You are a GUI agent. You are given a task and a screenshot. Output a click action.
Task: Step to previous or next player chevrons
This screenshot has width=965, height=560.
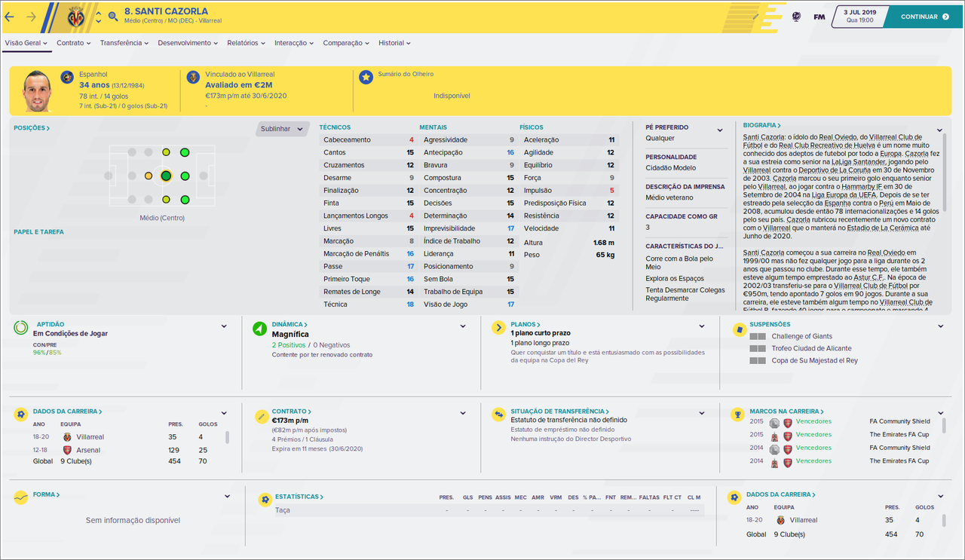(x=98, y=17)
